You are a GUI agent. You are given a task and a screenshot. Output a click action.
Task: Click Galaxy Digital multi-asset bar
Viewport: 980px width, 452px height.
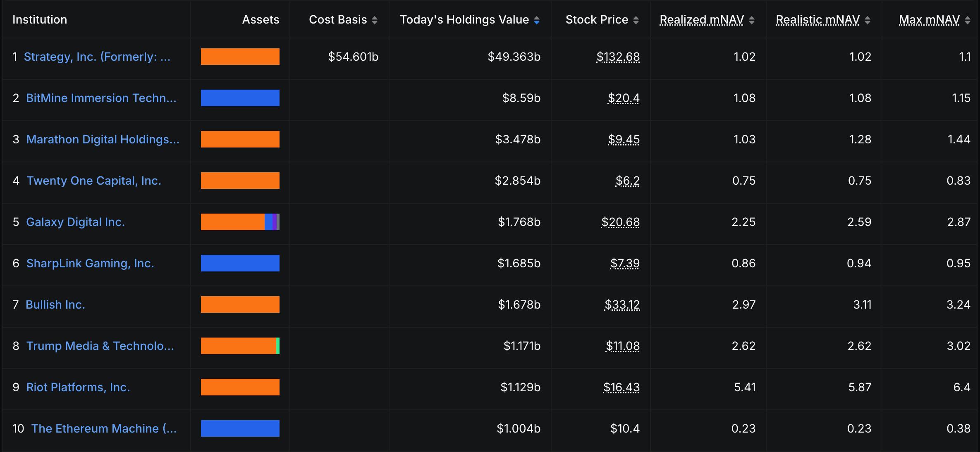(240, 222)
